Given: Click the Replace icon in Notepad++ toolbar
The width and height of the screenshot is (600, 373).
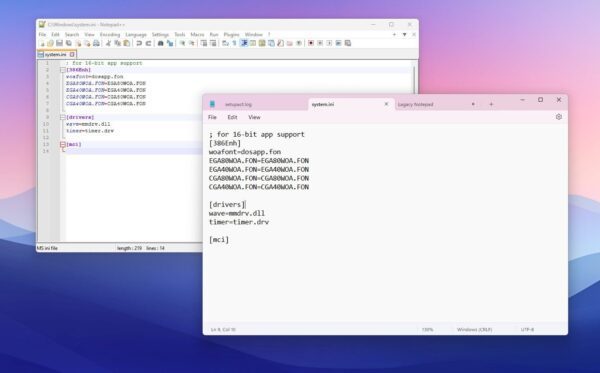Looking at the screenshot, I should pos(170,43).
